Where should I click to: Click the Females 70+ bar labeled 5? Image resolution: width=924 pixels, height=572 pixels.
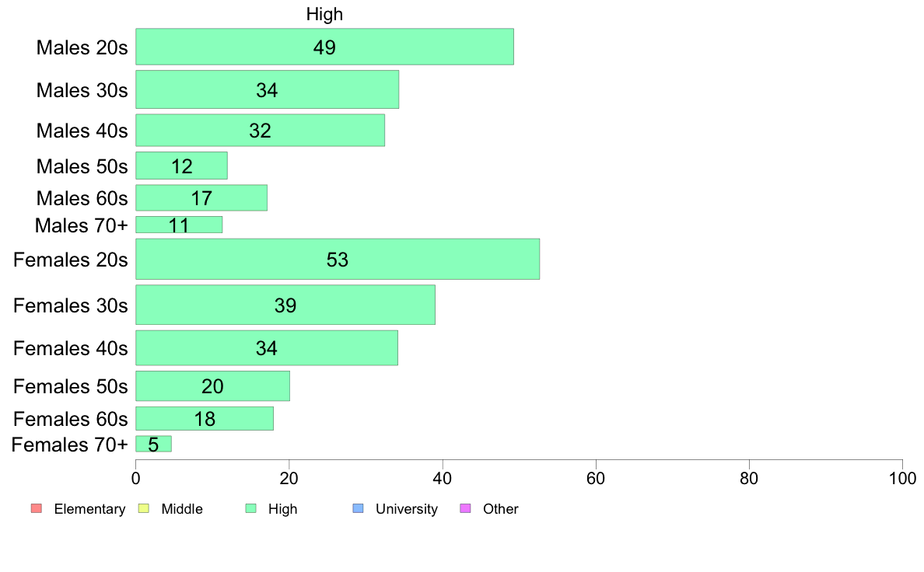point(153,445)
